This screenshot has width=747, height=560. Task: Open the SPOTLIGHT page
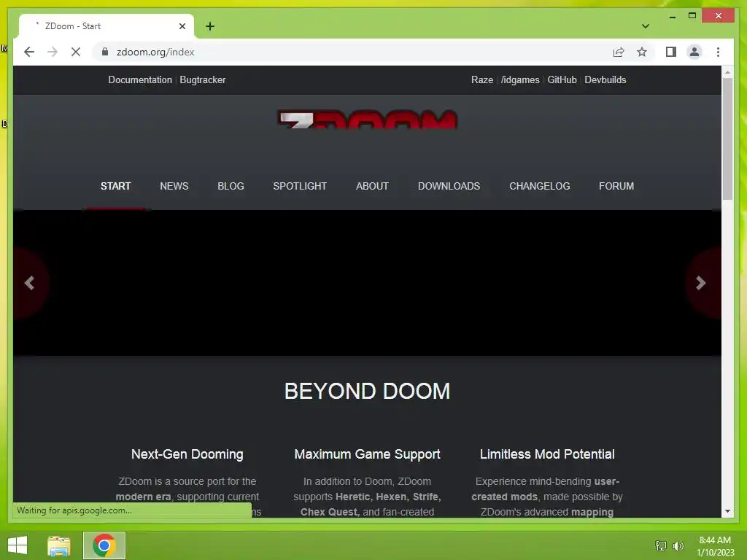(x=300, y=186)
